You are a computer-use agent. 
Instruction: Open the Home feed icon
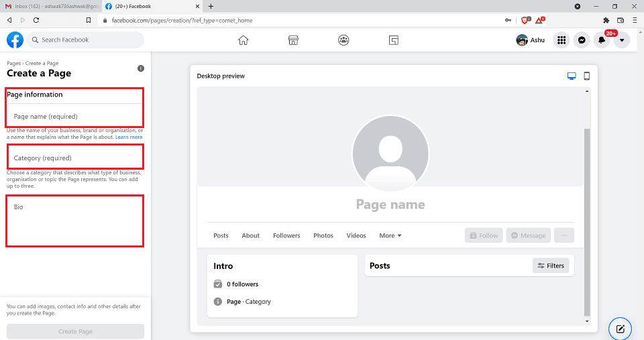pyautogui.click(x=243, y=40)
